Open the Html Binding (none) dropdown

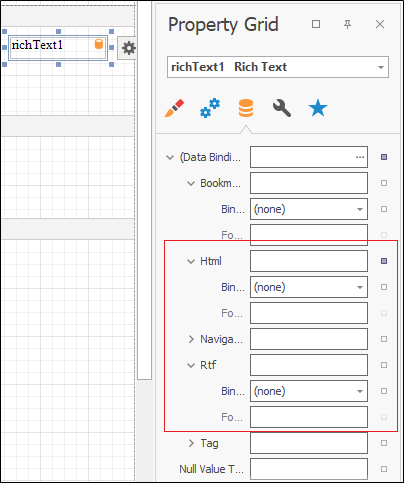tap(309, 287)
